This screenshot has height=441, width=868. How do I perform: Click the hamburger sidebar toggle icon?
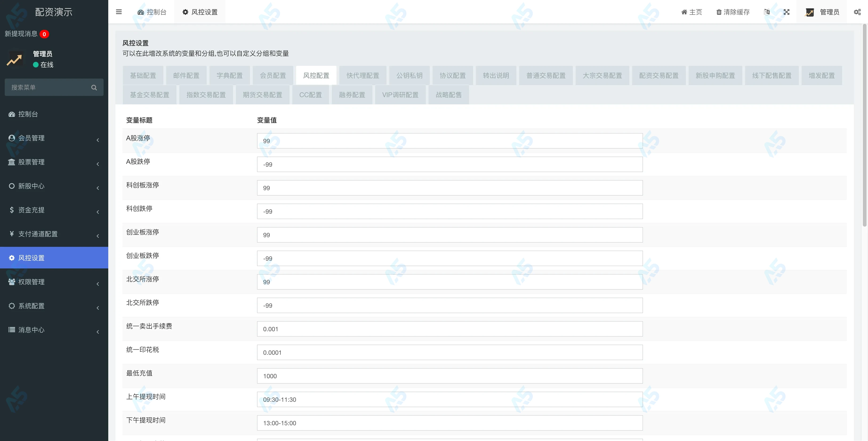pyautogui.click(x=119, y=12)
